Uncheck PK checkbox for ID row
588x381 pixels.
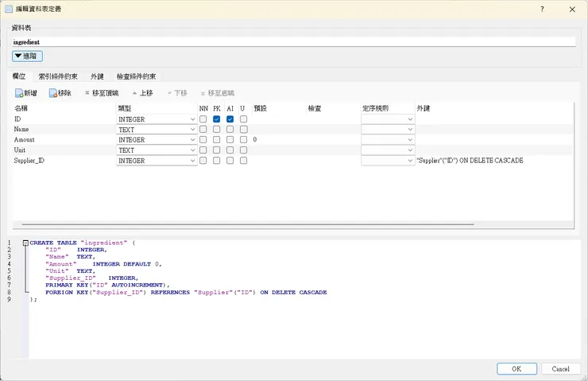click(x=216, y=119)
